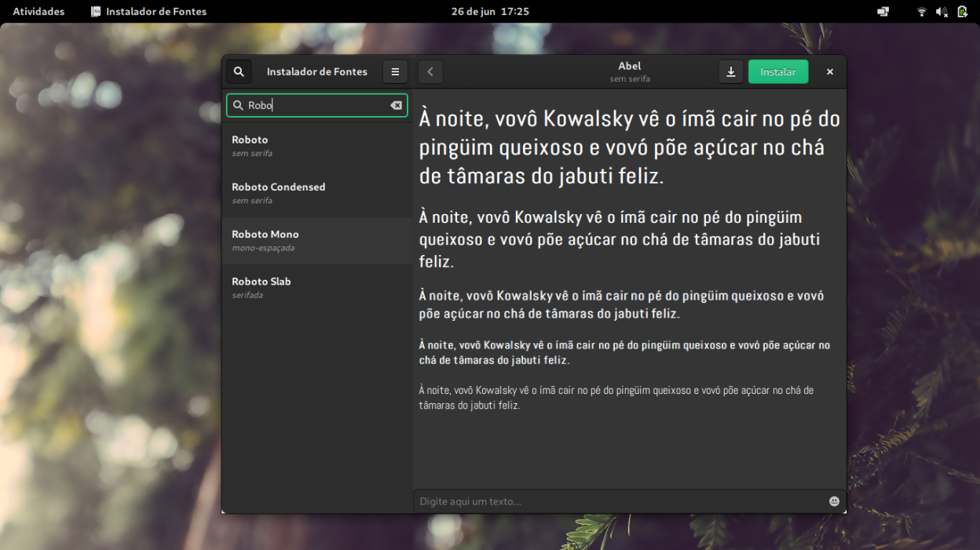Image resolution: width=980 pixels, height=550 pixels.
Task: Open Instalador de Fontes app menu
Action: [148, 12]
